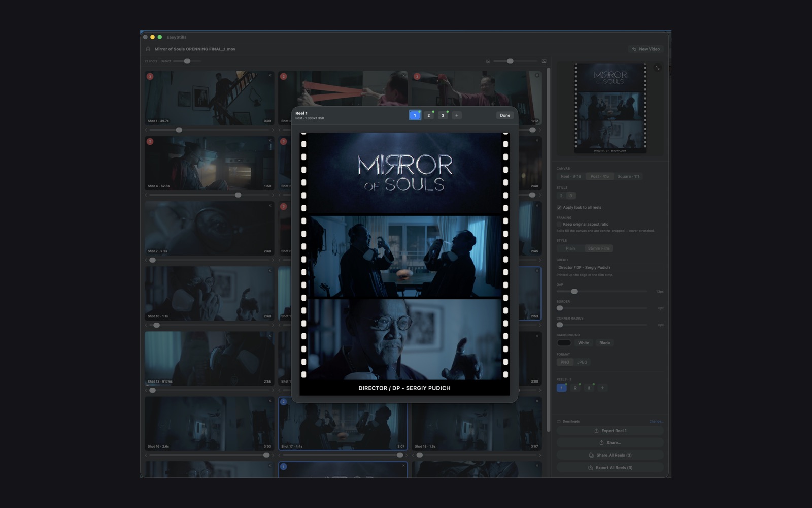Screen dimensions: 812x508
Task: Set background to White
Action: click(584, 343)
